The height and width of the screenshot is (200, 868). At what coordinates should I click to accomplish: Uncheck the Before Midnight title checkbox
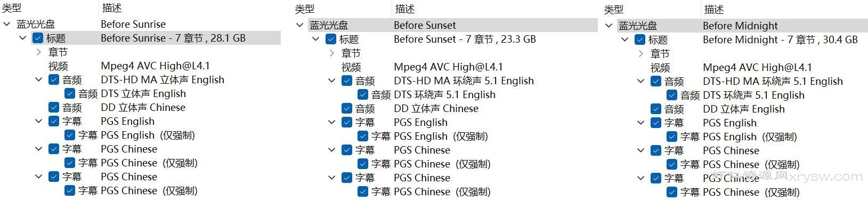tap(640, 39)
